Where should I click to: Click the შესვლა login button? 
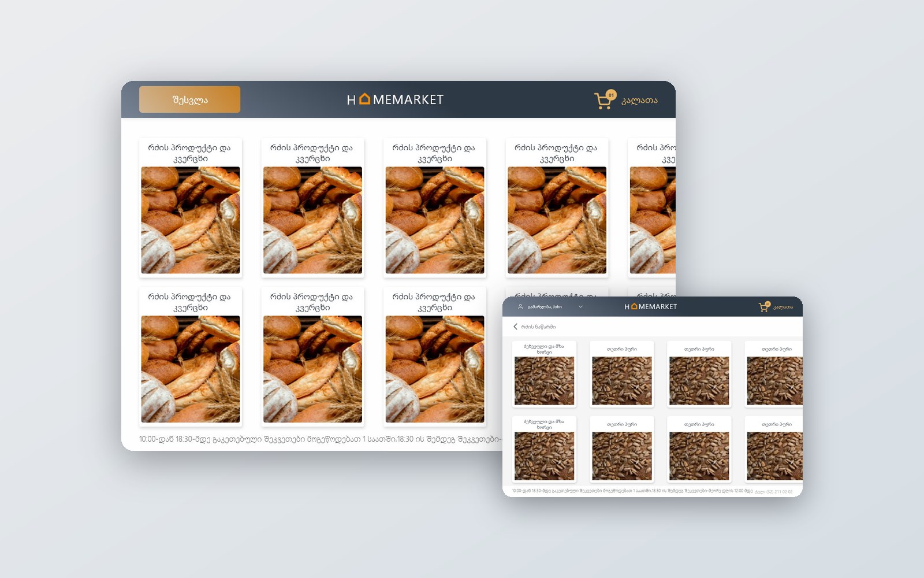click(x=189, y=99)
